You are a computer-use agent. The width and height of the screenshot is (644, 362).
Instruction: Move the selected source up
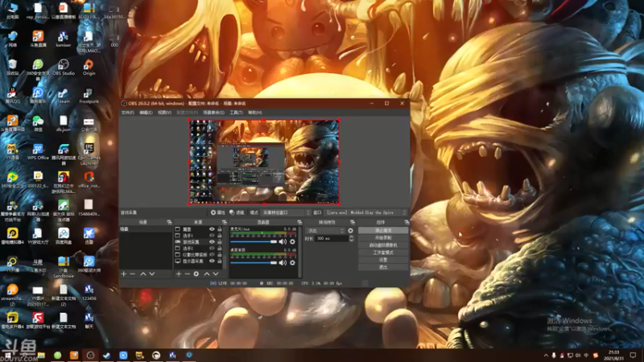[207, 274]
